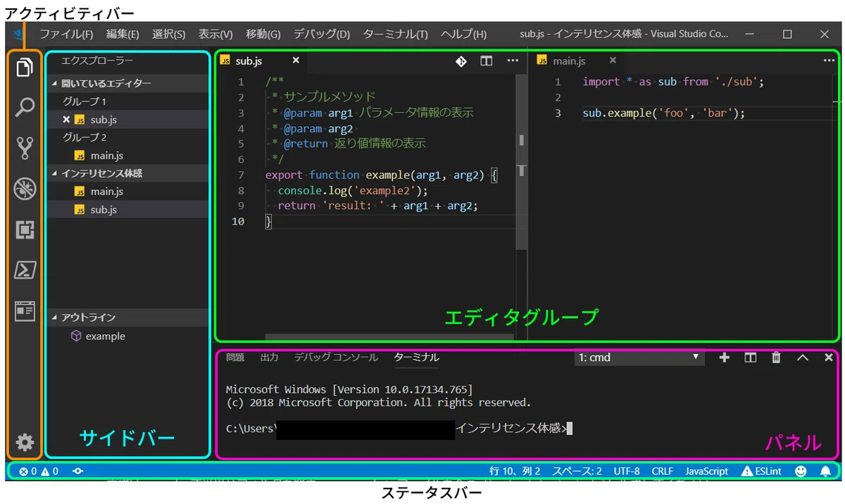Click the diamond Open Changes icon for sub.js

(461, 61)
